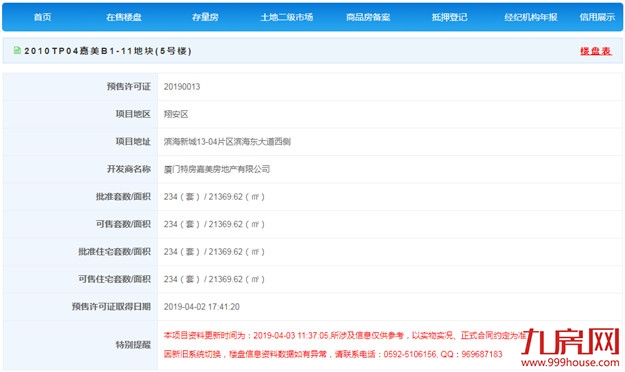
Task: Select the title 2010TP04嘉美B1-11地块(5号楼)
Action: pyautogui.click(x=108, y=51)
